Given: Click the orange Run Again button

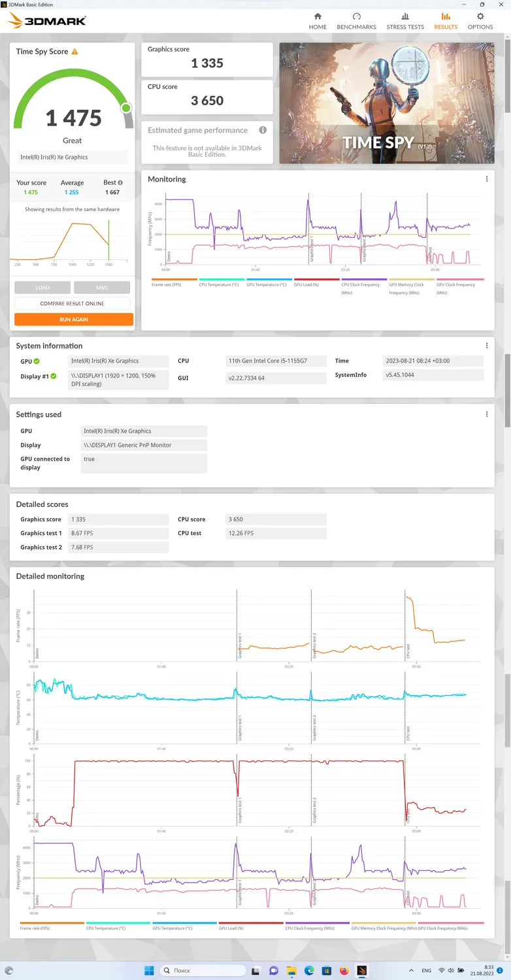Looking at the screenshot, I should coord(74,319).
